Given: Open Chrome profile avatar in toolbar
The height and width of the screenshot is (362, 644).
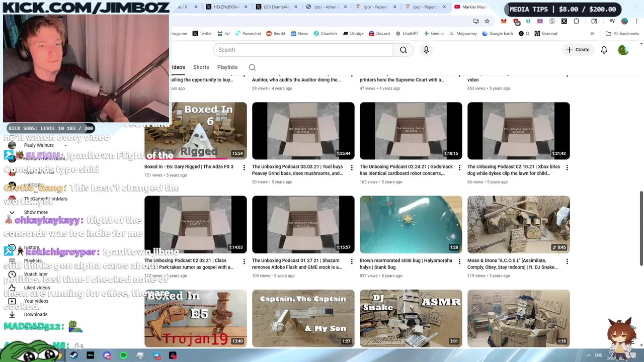Looking at the screenshot, I should point(624,21).
